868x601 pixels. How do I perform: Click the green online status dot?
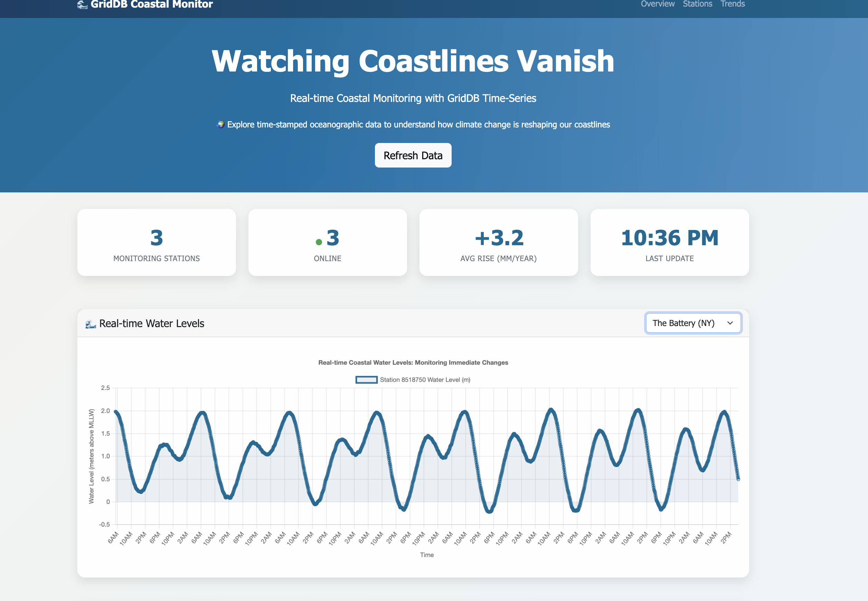click(x=319, y=242)
